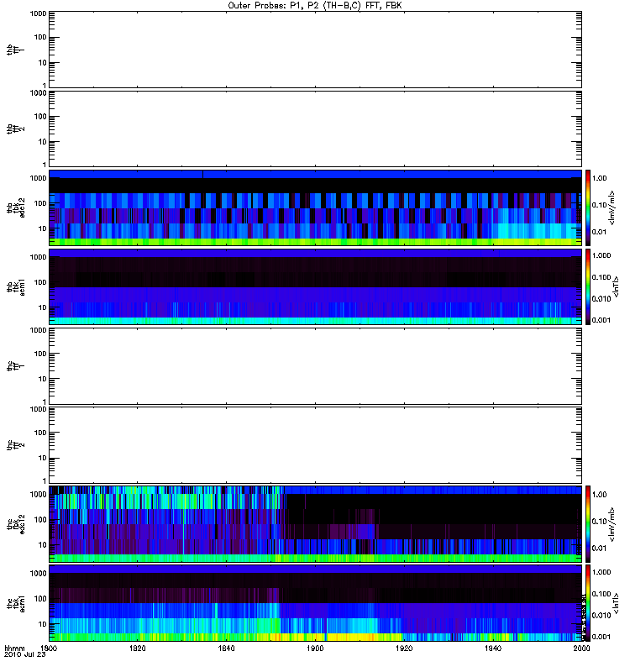This screenshot has height=672, width=630.
Task: Select the thb fbk scm1 spectrogram panel
Action: coord(315,286)
